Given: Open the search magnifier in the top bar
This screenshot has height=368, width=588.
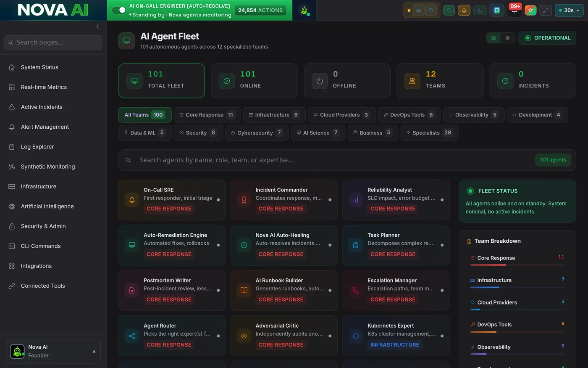Looking at the screenshot, I should pyautogui.click(x=449, y=11).
